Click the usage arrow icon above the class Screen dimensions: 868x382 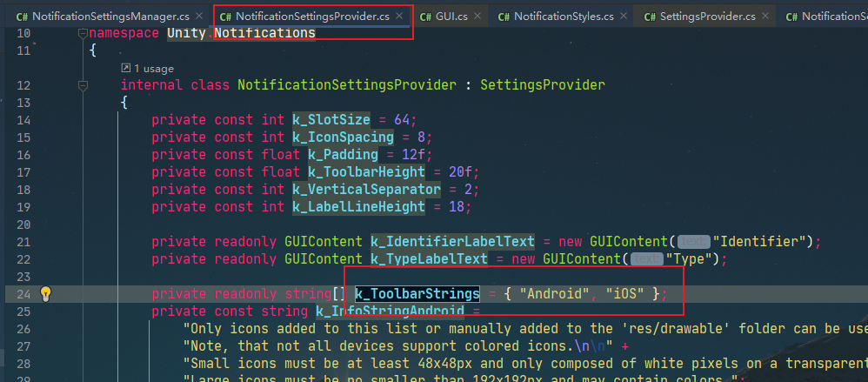[x=125, y=68]
